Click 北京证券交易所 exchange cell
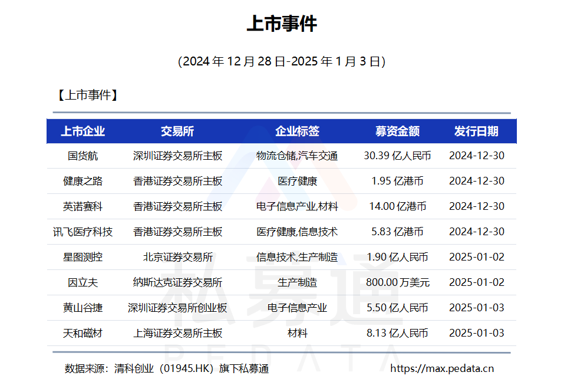The height and width of the screenshot is (392, 564). pos(178,257)
